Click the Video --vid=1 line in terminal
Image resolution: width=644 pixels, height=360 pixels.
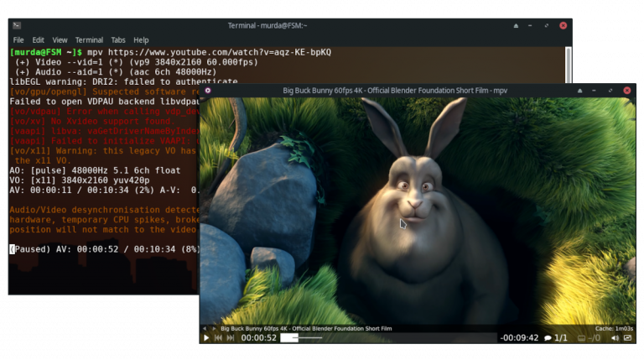[137, 62]
